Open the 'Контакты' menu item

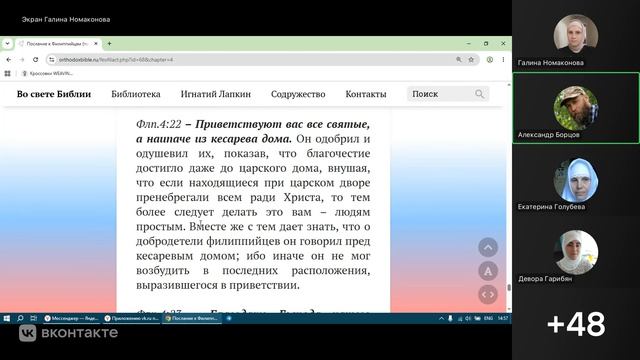366,94
